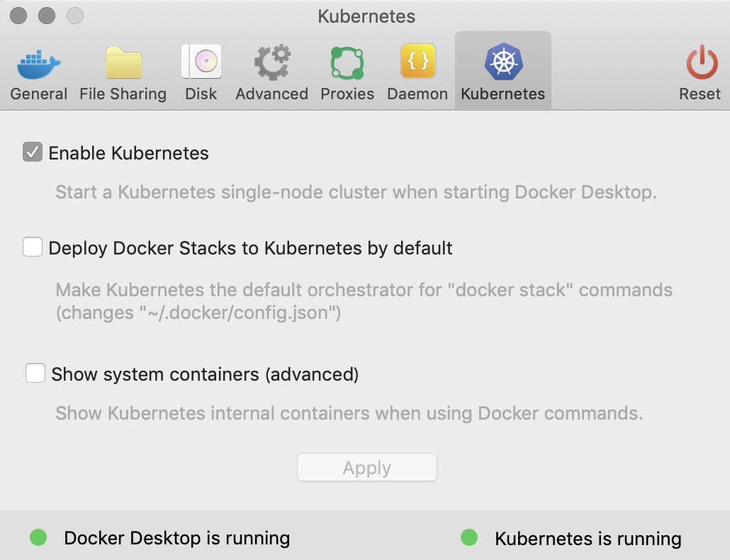Select the Proxies icon
The height and width of the screenshot is (560, 730).
click(347, 62)
